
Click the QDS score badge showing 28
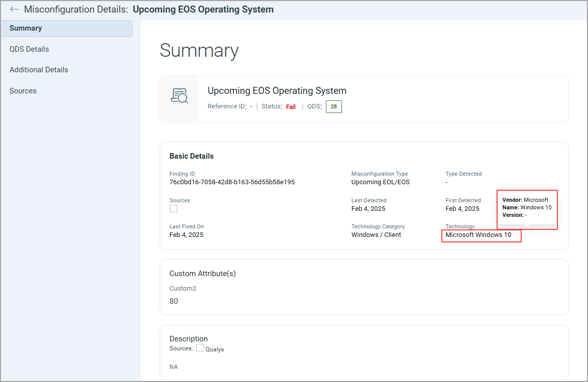[333, 106]
